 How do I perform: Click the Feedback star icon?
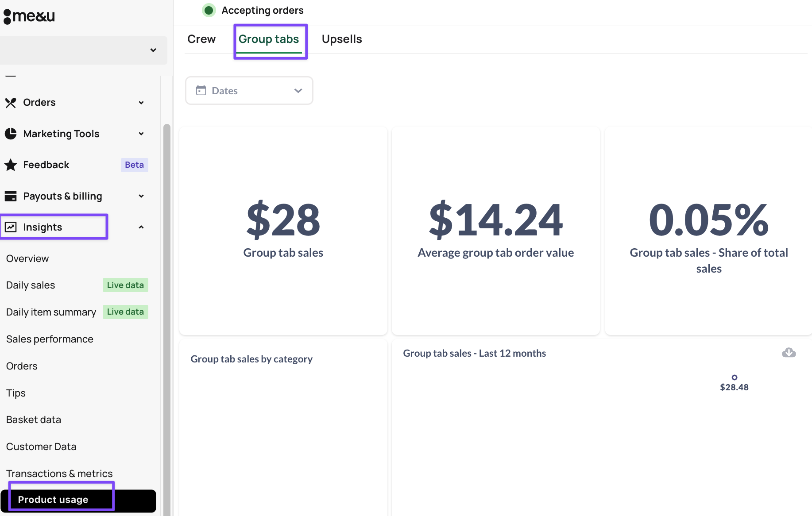(x=11, y=165)
